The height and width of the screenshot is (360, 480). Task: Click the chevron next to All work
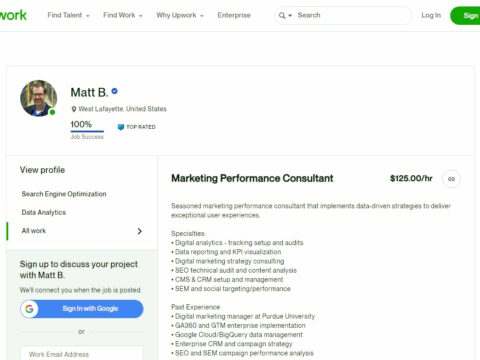[x=140, y=231]
